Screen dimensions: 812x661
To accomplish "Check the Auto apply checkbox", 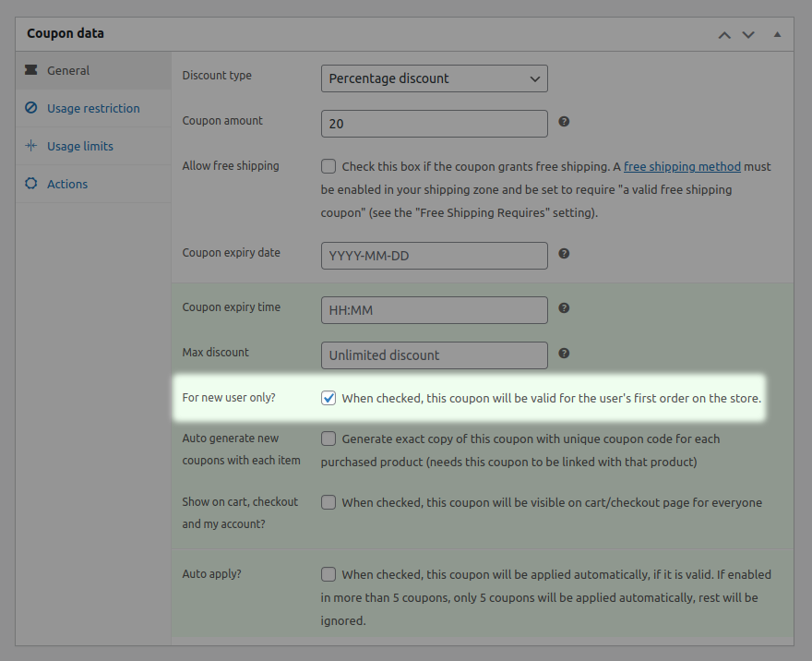I will tap(328, 574).
